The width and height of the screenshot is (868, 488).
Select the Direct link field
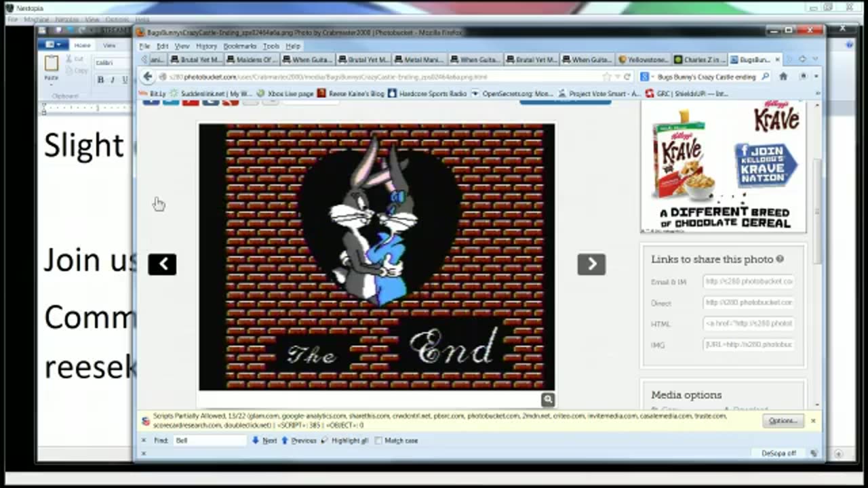749,302
